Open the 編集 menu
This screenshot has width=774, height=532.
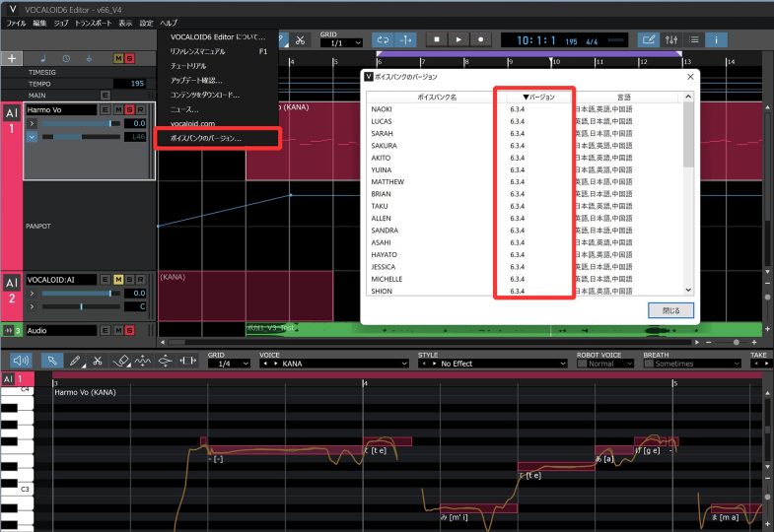tap(39, 24)
